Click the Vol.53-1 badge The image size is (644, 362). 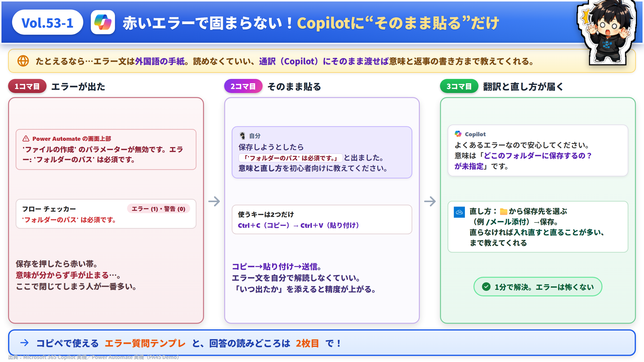coord(48,22)
